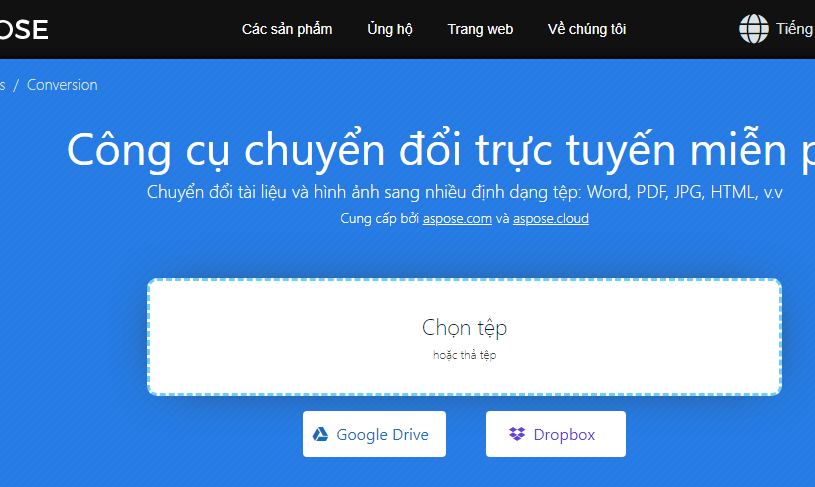Open the 'Về chúng tôi' menu
815x487 pixels.
pos(587,29)
